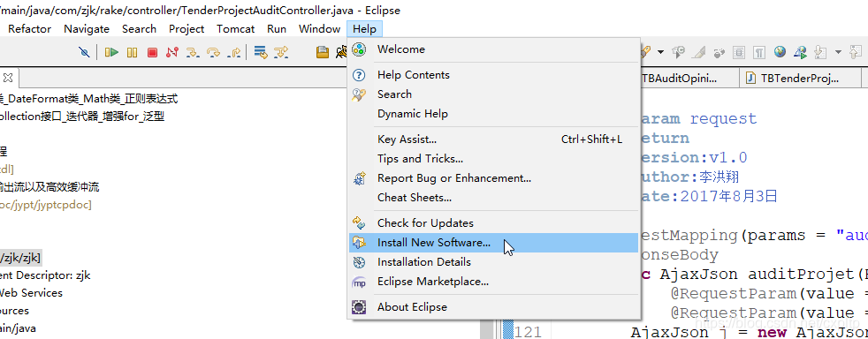This screenshot has width=868, height=339.
Task: Select tree row containing '迭代器_增强for_泛型'
Action: point(82,117)
